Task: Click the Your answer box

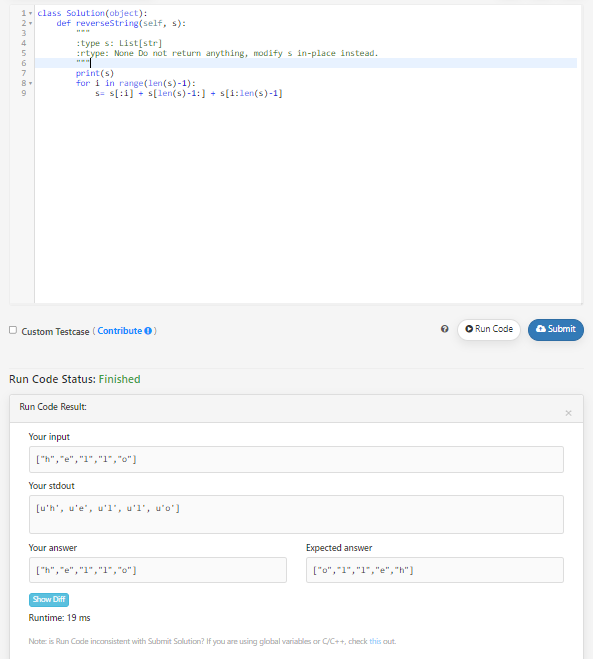Action: 158,570
